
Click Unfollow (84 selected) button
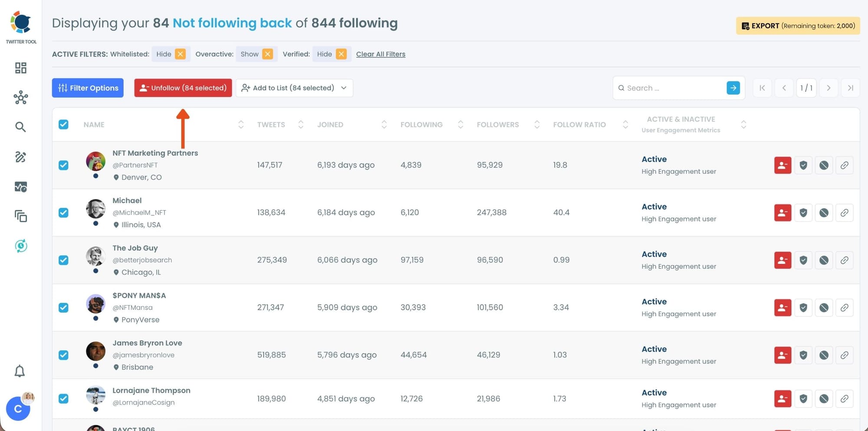[x=183, y=88]
